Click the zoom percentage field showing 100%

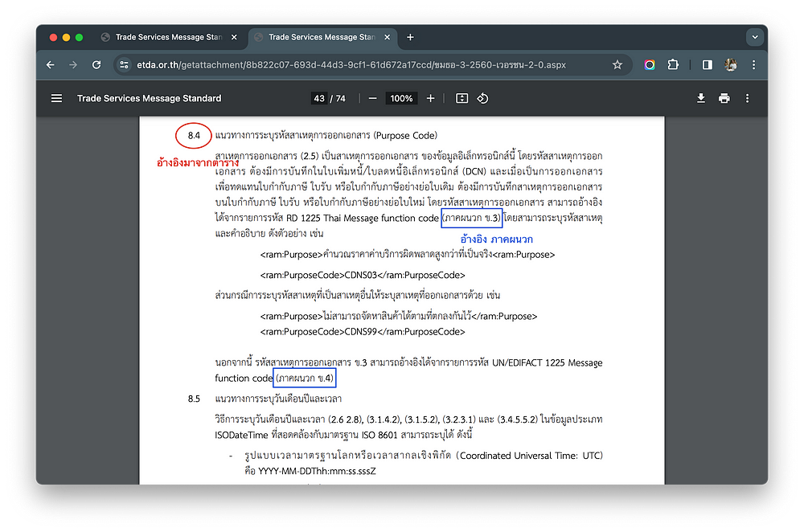[401, 98]
